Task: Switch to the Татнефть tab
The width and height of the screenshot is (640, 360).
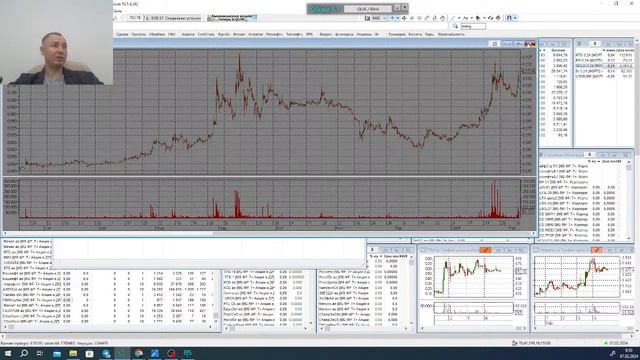Action: click(294, 35)
